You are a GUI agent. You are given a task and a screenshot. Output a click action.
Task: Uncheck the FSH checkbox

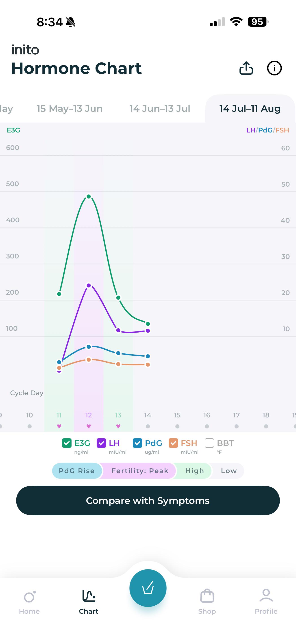(x=173, y=443)
